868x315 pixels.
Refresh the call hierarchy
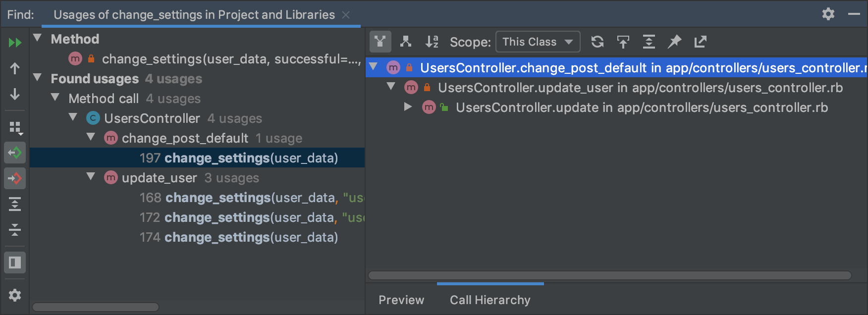point(597,42)
